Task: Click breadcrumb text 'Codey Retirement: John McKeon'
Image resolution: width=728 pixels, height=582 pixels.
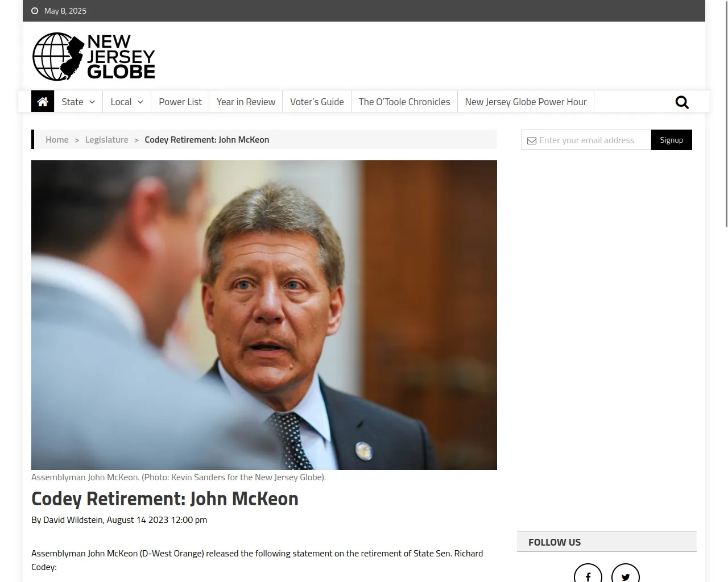Action: click(207, 140)
